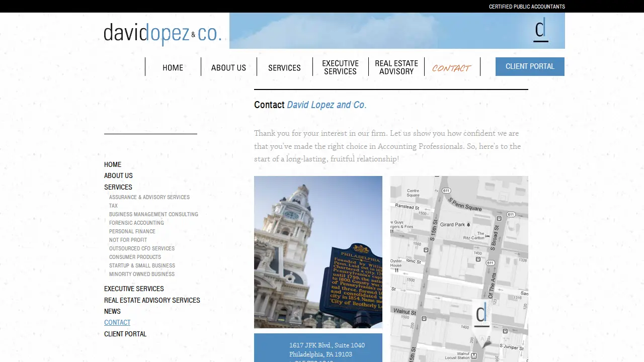This screenshot has height=362, width=644.
Task: Go to Forensic Accounting in the sidebar
Action: point(136,223)
